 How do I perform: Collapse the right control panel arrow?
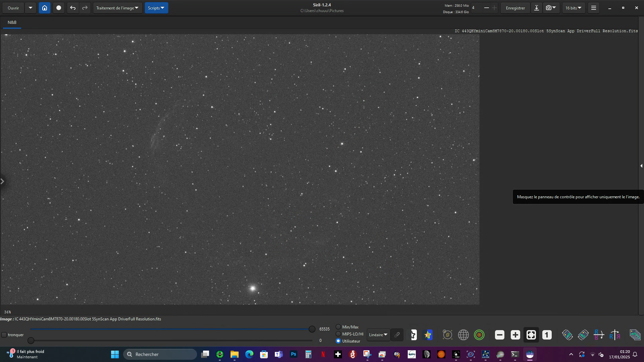[641, 166]
